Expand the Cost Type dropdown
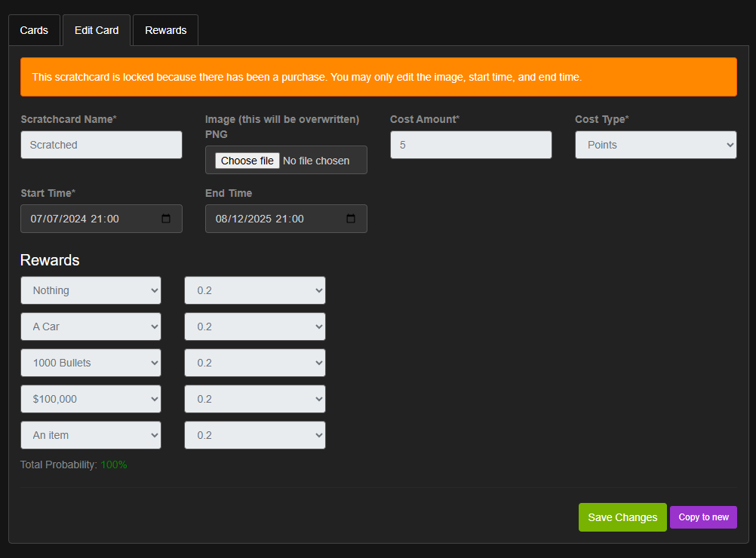Screen dimensions: 756x558 tap(655, 145)
